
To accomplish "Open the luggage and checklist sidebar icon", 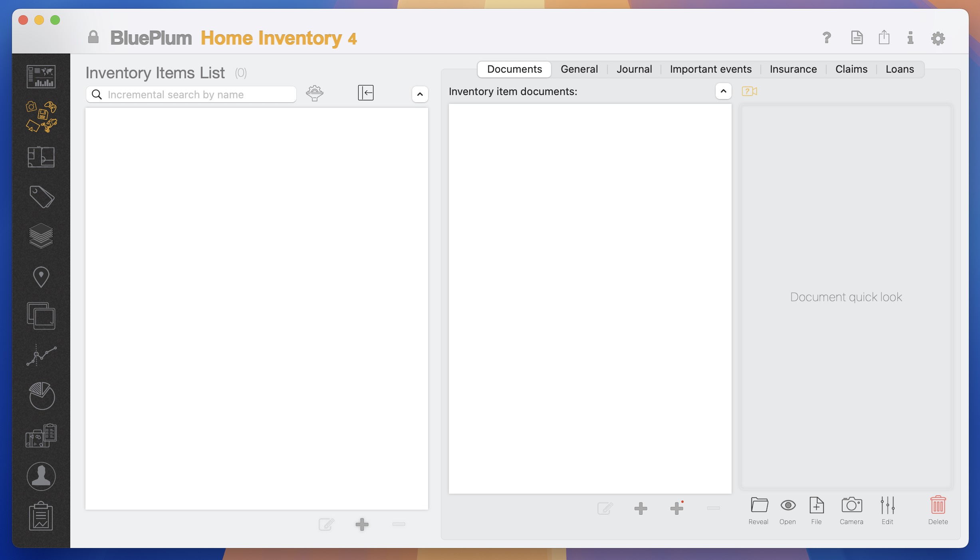I will click(41, 435).
